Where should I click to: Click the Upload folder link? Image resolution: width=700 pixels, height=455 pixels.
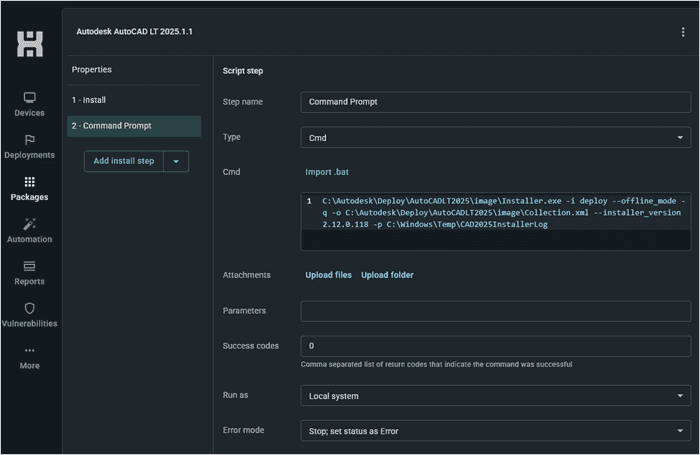(x=387, y=275)
